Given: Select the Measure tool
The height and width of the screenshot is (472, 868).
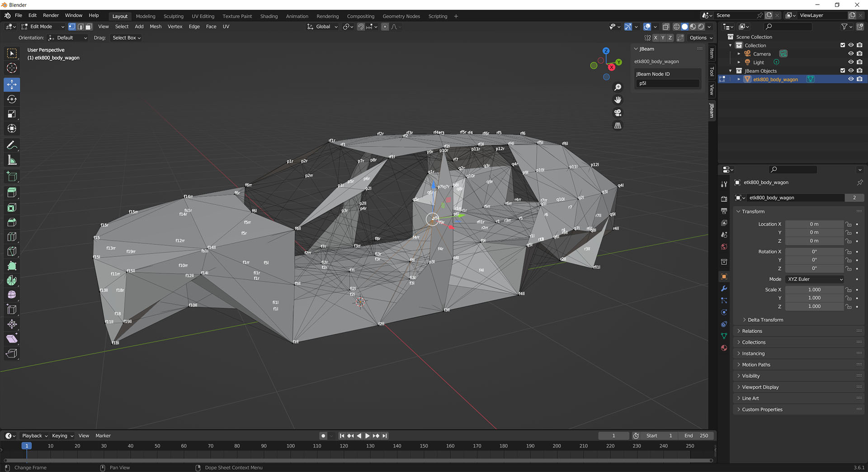Looking at the screenshot, I should (x=12, y=160).
